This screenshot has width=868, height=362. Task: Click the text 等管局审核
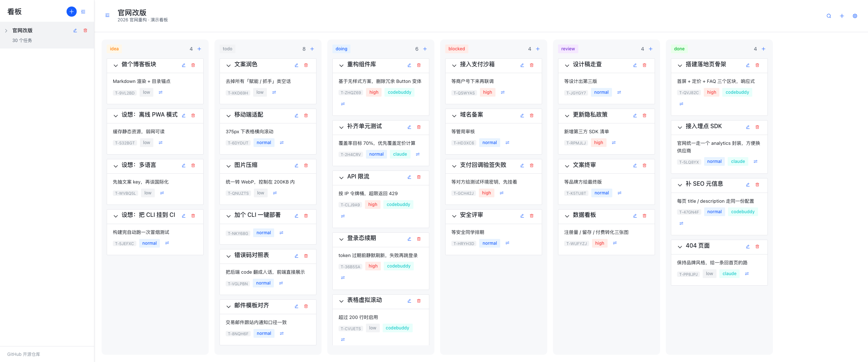(x=463, y=132)
